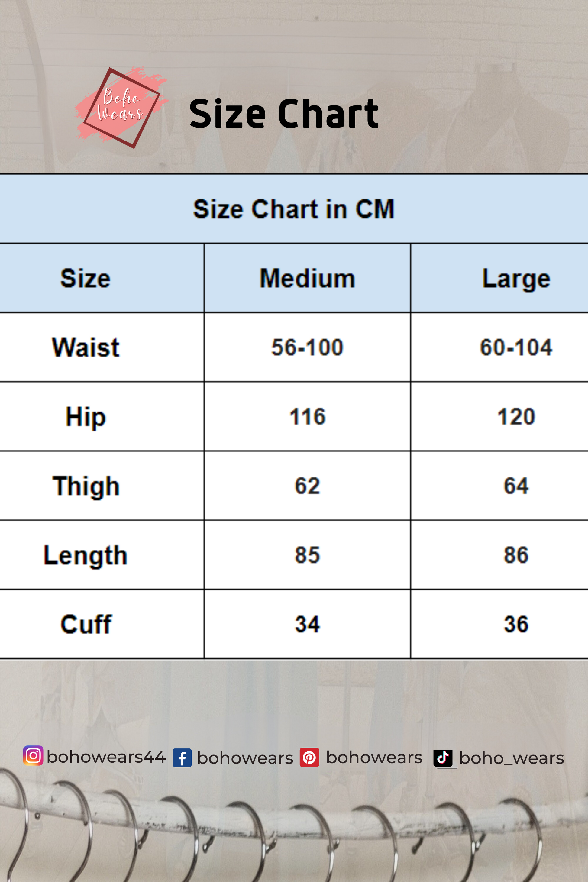Click the Large hip value 120
This screenshot has height=882, width=588.
[x=516, y=417]
